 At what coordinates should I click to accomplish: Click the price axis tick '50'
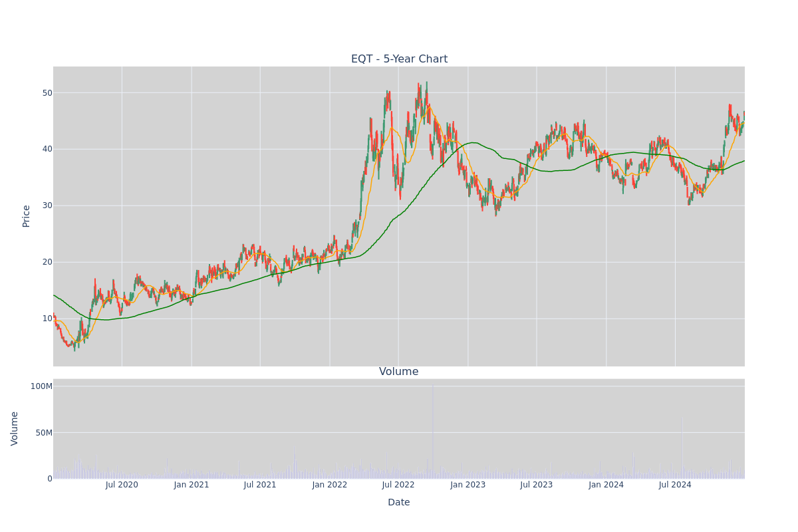(x=47, y=92)
